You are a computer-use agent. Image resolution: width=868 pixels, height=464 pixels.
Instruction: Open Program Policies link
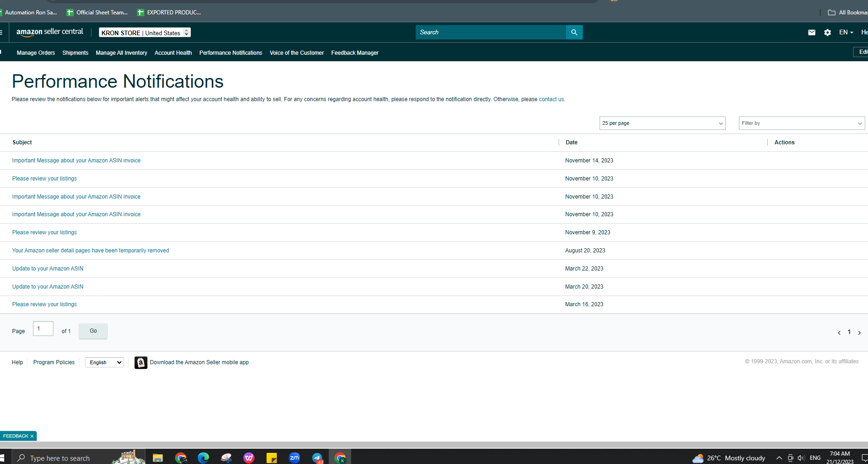54,362
